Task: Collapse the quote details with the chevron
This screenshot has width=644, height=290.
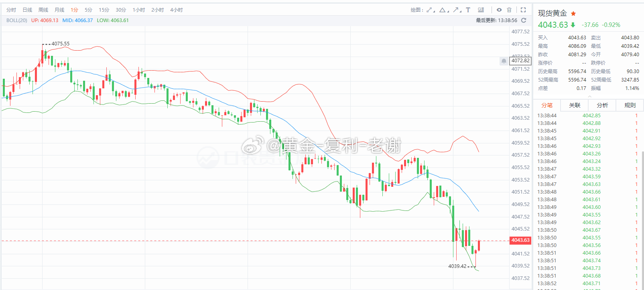Action: coord(589,96)
